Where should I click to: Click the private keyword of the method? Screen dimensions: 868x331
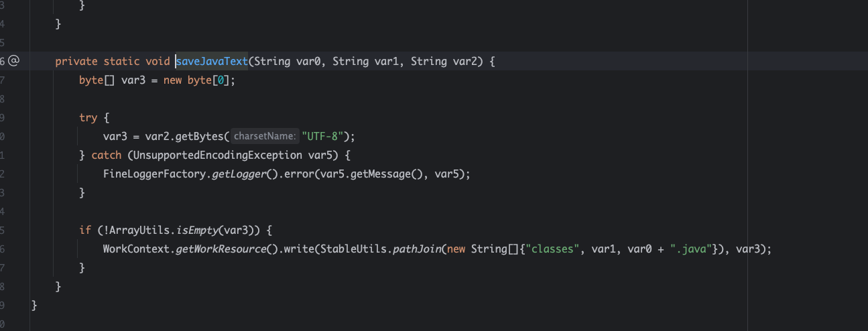[76, 62]
